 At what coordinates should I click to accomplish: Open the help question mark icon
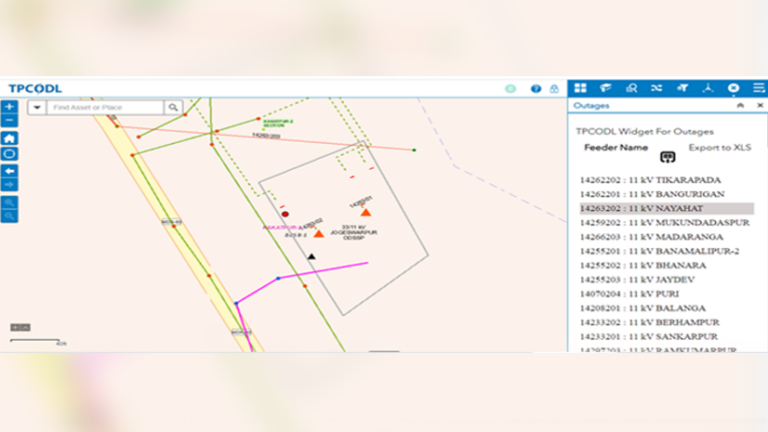(x=536, y=89)
